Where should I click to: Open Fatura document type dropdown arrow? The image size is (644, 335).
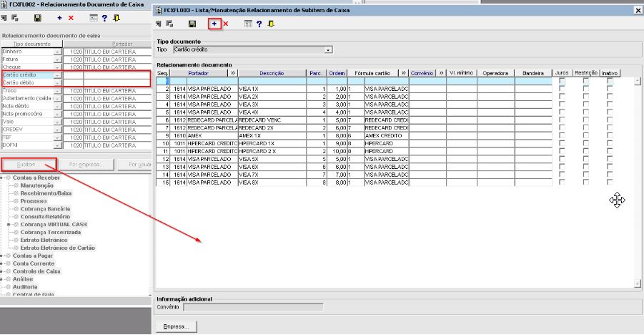(57, 59)
